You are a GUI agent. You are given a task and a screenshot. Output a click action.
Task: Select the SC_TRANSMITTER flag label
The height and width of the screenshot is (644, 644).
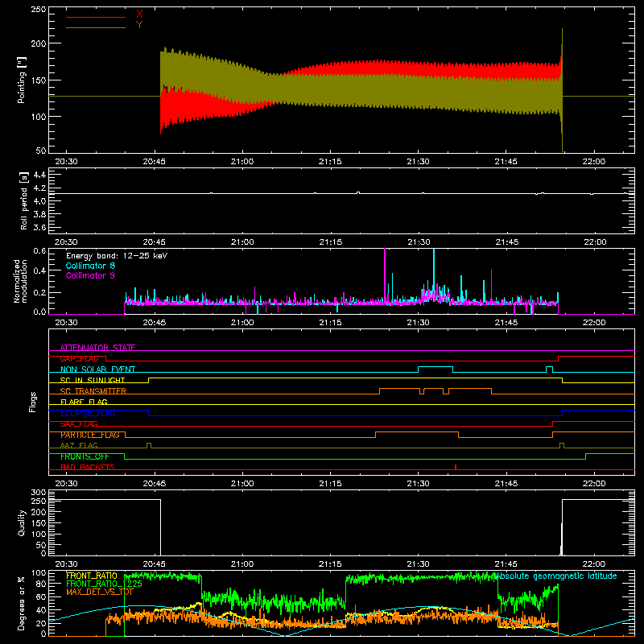[93, 391]
